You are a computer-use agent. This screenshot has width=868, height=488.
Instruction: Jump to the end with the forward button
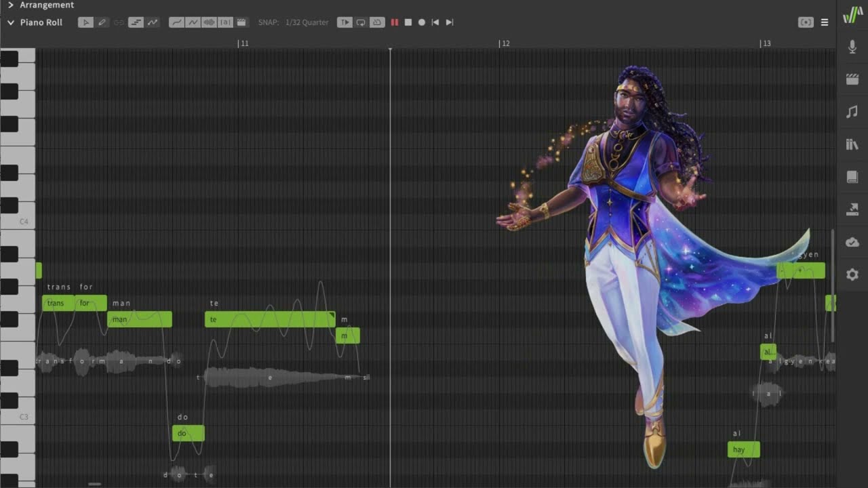[449, 22]
